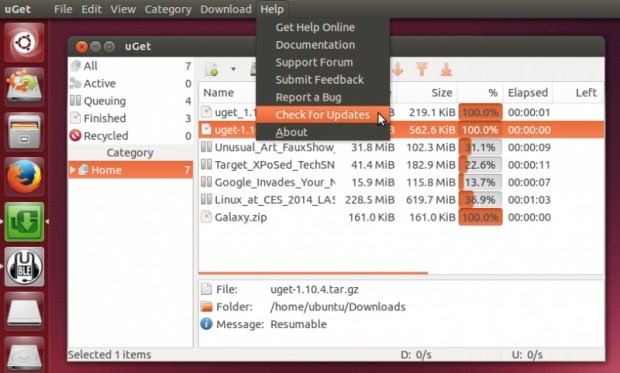Image resolution: width=620 pixels, height=373 pixels.
Task: Select the Active status filter
Action: click(130, 83)
